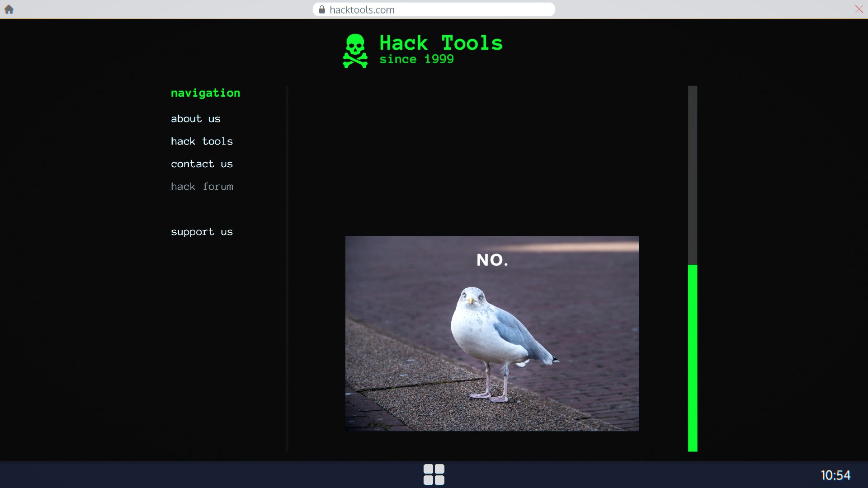868x488 pixels.
Task: Click the 'NO.' caption on the image
Action: point(492,260)
